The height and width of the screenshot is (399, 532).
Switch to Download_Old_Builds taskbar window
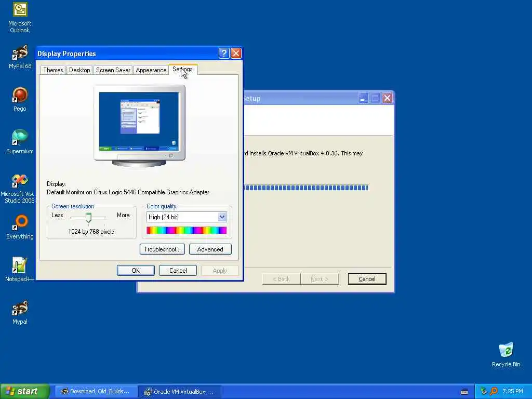pyautogui.click(x=96, y=392)
